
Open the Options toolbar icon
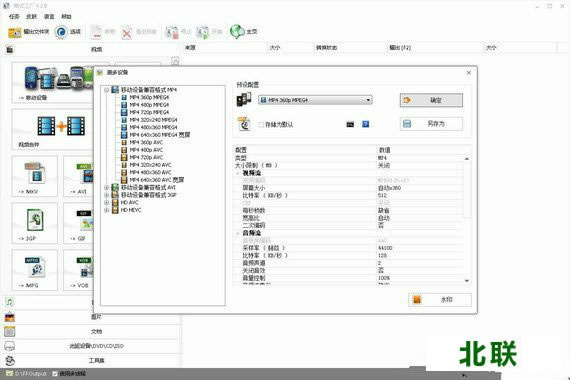(61, 32)
